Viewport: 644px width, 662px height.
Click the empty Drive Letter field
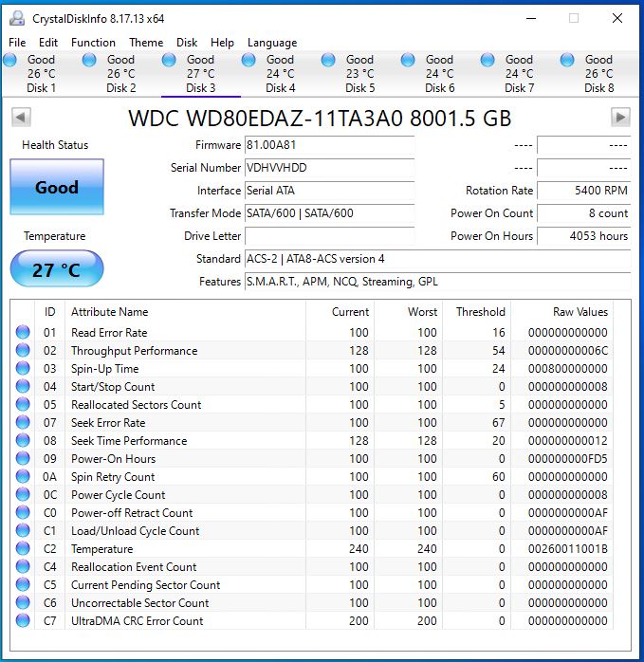(x=329, y=236)
